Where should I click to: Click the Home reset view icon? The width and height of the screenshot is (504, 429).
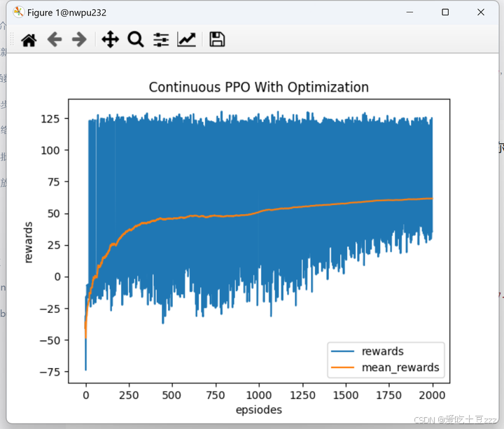[x=29, y=40]
